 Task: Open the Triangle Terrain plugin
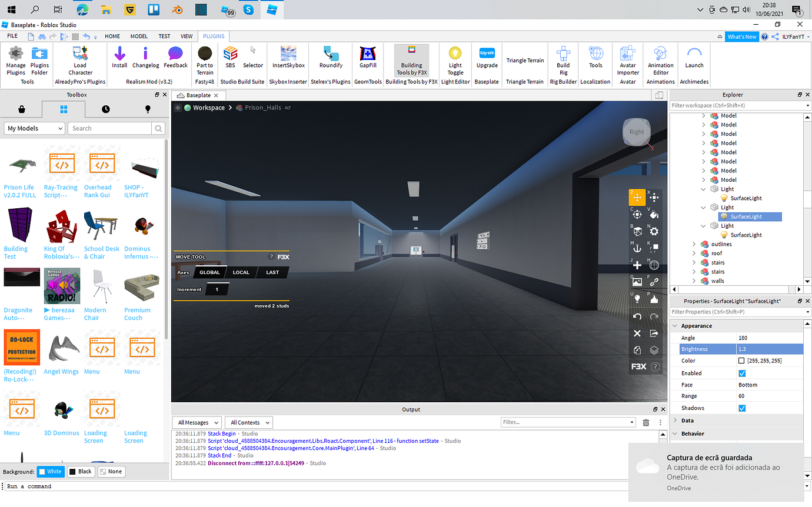(x=525, y=61)
